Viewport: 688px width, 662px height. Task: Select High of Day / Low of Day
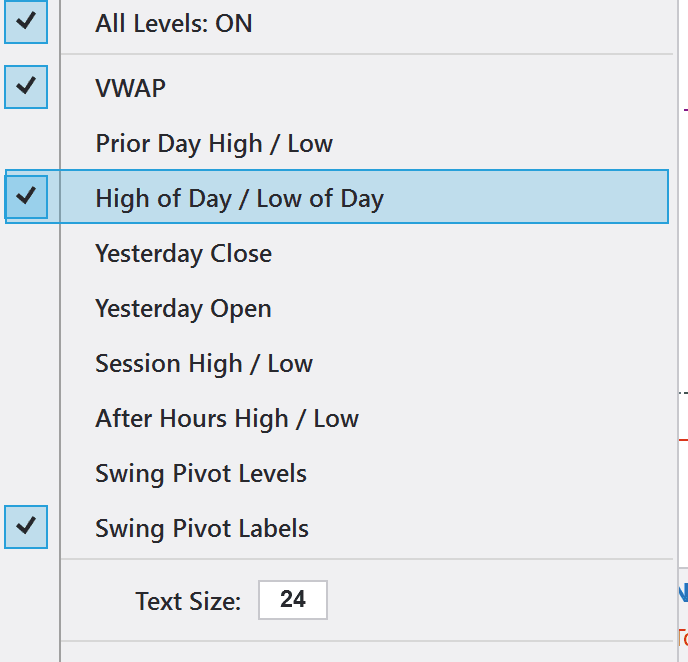(239, 198)
